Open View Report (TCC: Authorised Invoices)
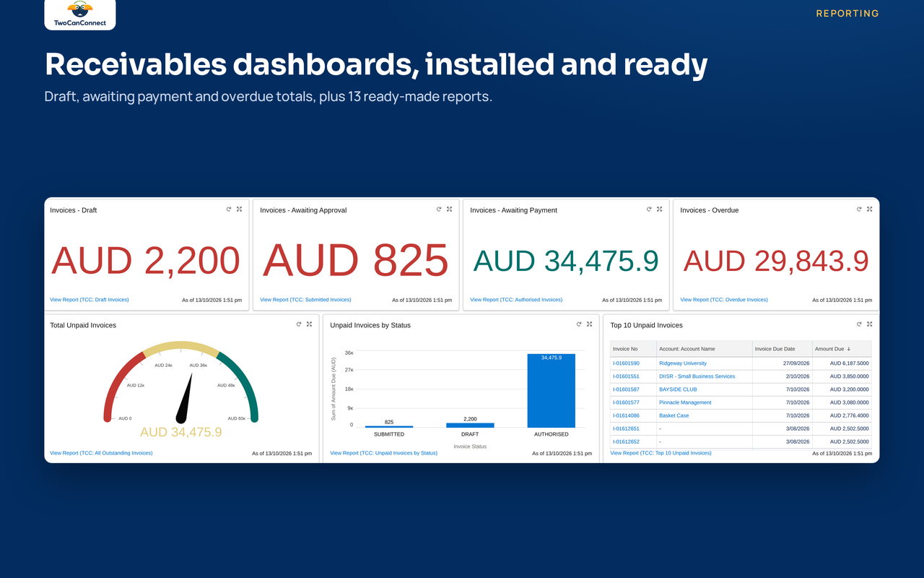Viewport: 924px width, 578px height. point(516,299)
